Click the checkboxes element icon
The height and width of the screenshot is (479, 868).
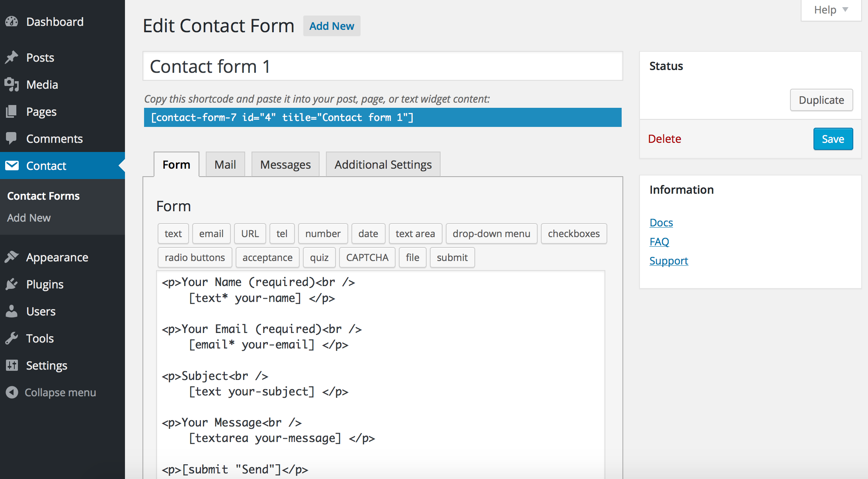point(573,234)
